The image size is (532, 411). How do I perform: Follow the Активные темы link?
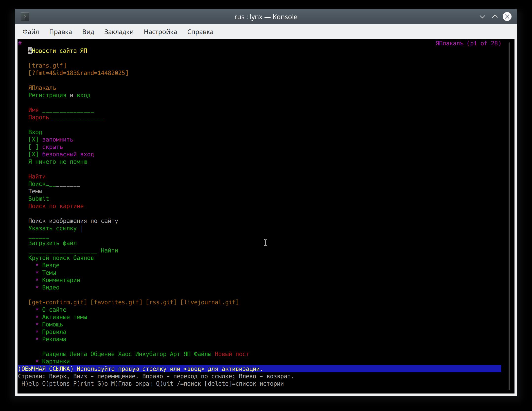point(65,317)
